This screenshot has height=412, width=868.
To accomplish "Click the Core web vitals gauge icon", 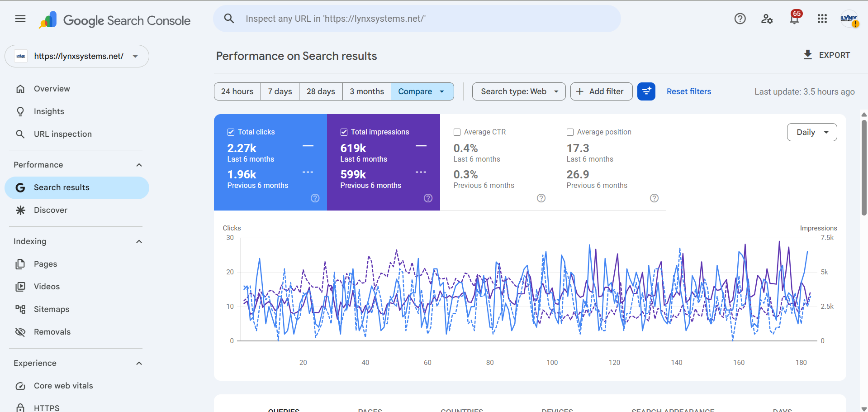I will pos(20,386).
